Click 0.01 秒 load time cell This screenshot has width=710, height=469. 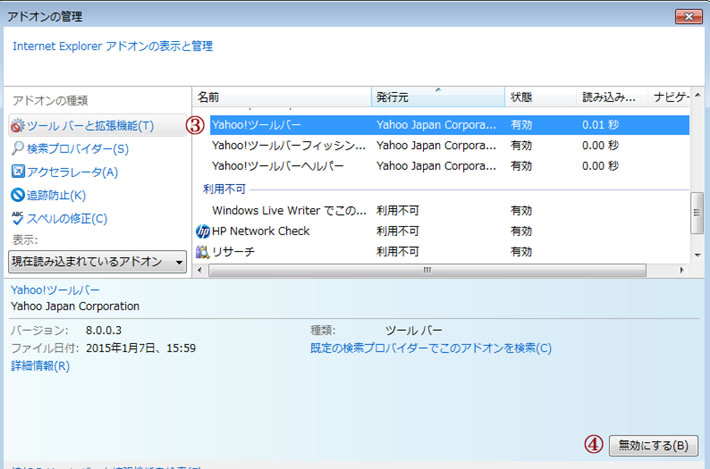600,125
